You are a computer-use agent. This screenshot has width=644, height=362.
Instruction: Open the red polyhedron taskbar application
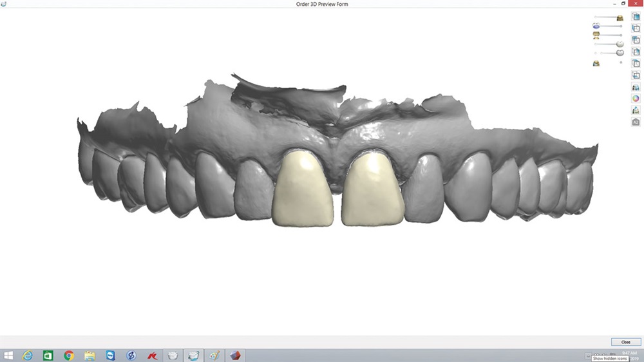(x=235, y=356)
